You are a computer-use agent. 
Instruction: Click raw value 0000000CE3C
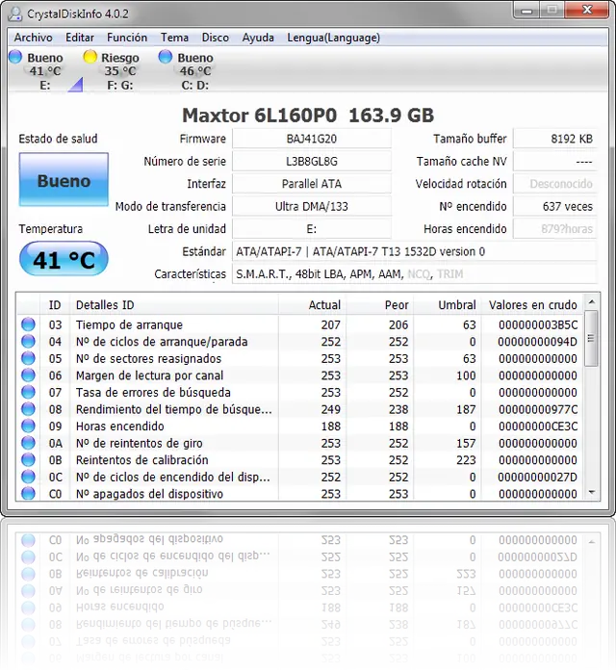pos(538,426)
